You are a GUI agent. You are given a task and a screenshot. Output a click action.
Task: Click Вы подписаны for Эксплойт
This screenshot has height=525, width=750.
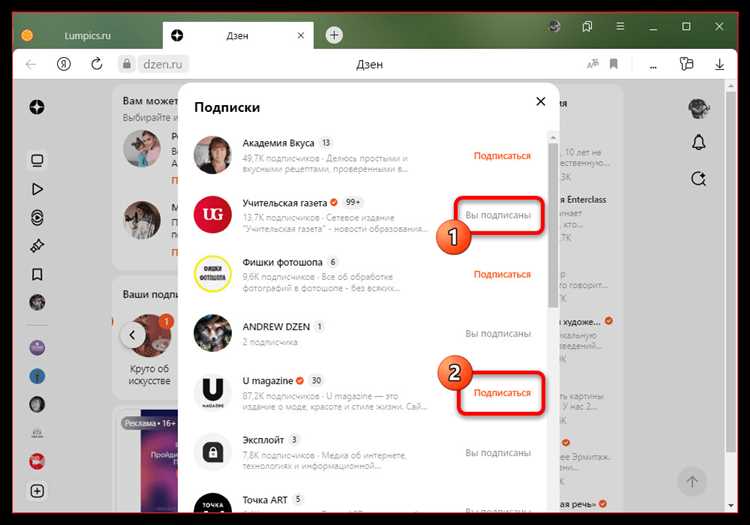pyautogui.click(x=498, y=452)
